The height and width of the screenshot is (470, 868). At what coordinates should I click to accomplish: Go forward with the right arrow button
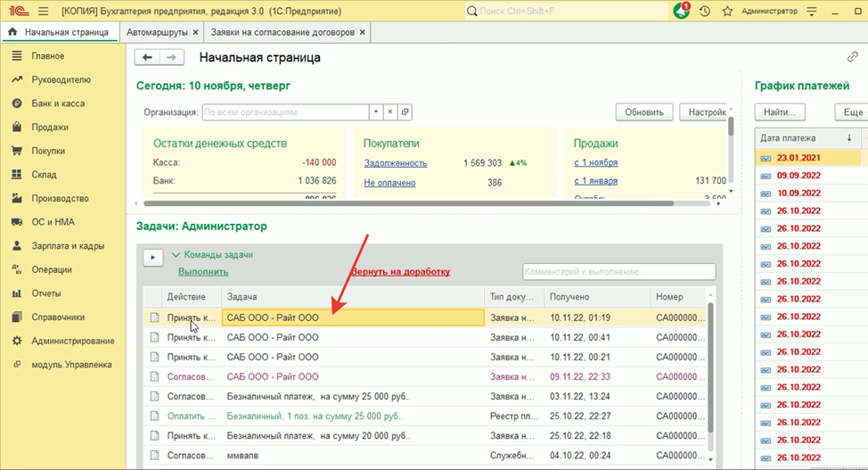172,57
